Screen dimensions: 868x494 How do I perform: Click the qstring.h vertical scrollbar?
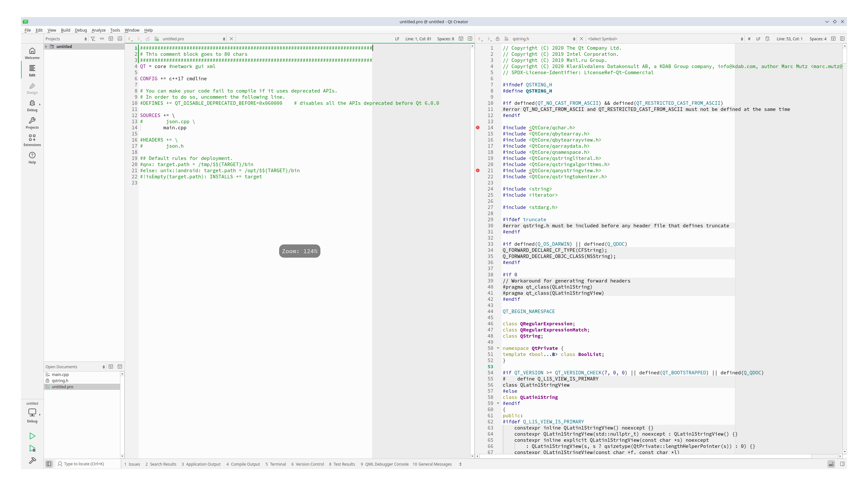pos(844,248)
